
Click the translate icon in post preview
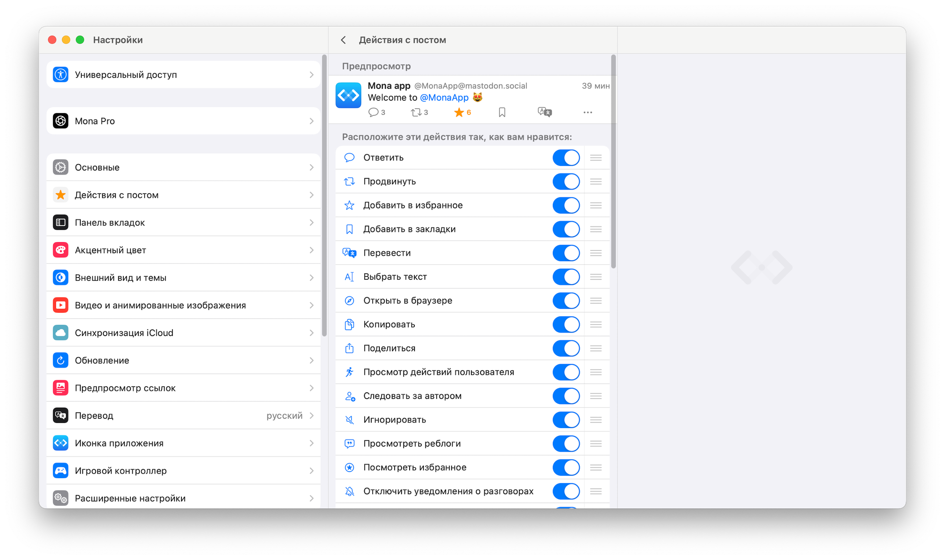544,112
